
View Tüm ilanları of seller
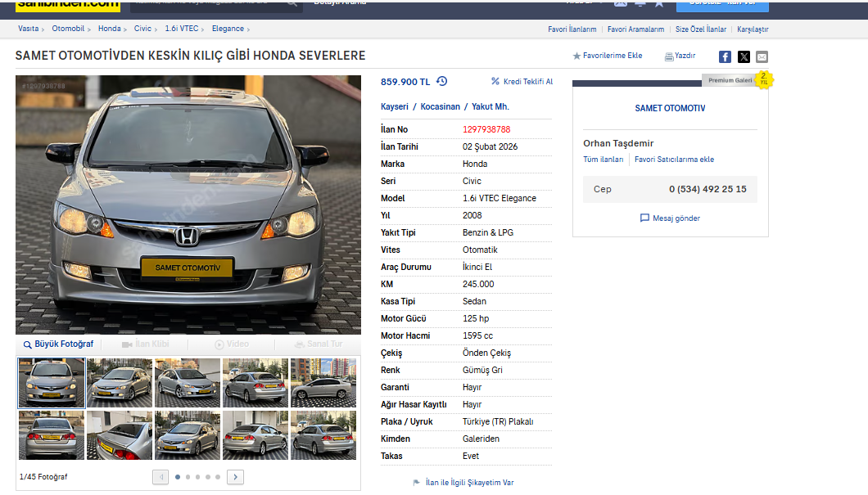click(603, 160)
